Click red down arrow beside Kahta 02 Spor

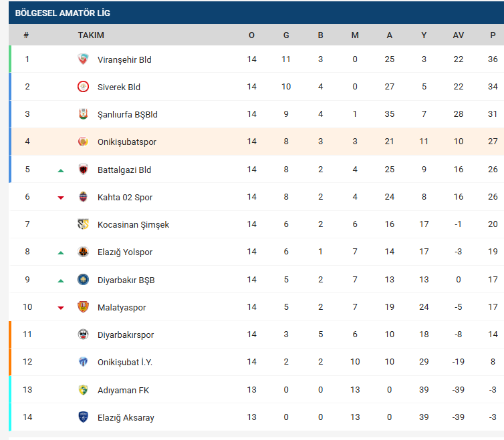tap(61, 198)
